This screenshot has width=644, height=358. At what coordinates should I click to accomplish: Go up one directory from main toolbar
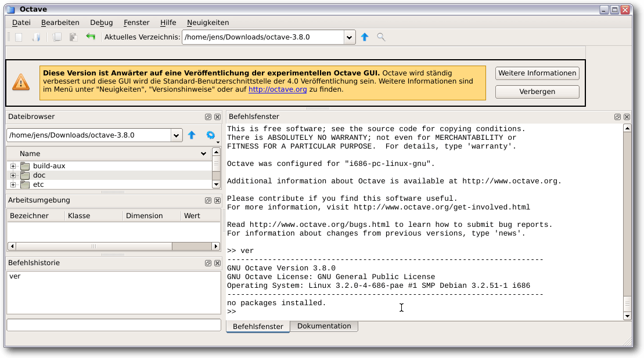pyautogui.click(x=364, y=37)
